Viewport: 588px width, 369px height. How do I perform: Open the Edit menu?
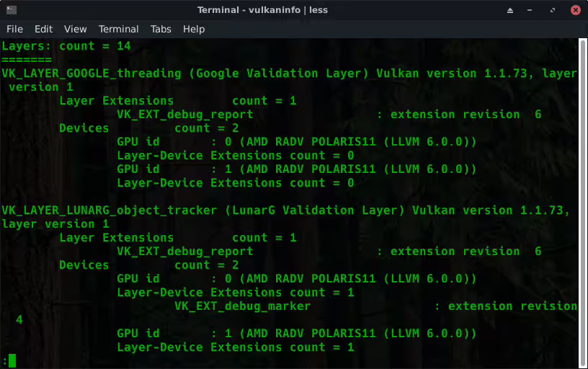pyautogui.click(x=43, y=29)
